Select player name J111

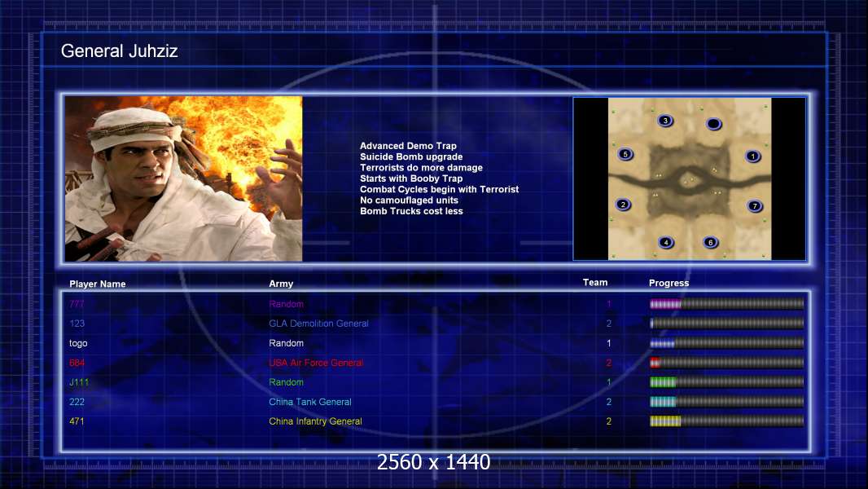(x=79, y=382)
